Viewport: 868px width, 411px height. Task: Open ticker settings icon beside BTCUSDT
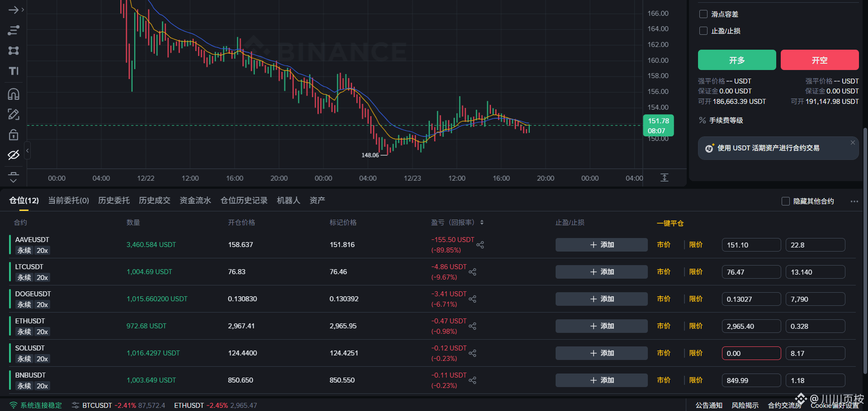75,405
